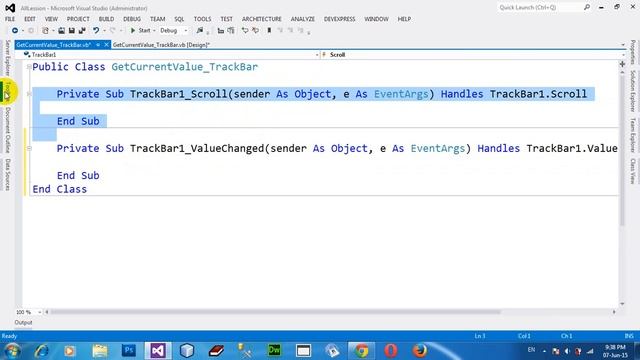Start debugging with the green Start arrow
This screenshot has width=640, height=360.
133,31
